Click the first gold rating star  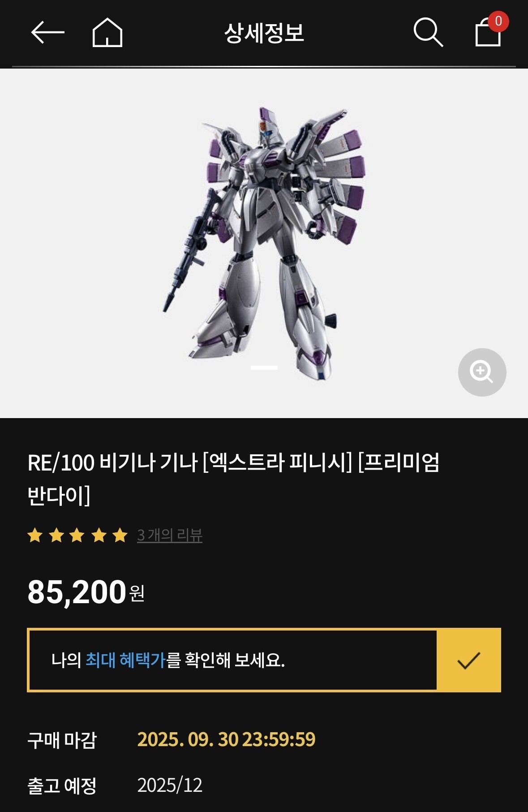[x=35, y=535]
